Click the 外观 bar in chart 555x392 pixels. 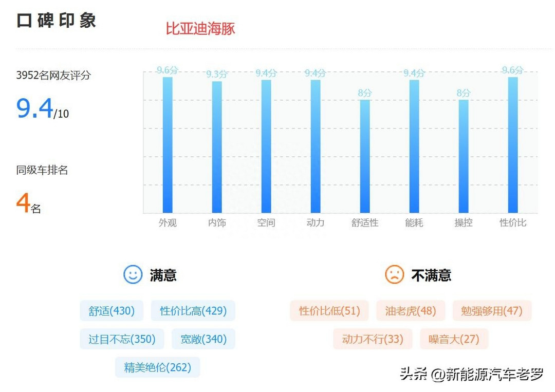coord(168,145)
